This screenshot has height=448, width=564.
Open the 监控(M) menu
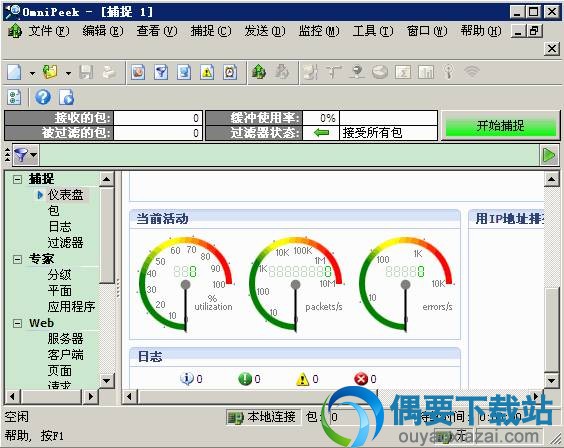click(319, 31)
